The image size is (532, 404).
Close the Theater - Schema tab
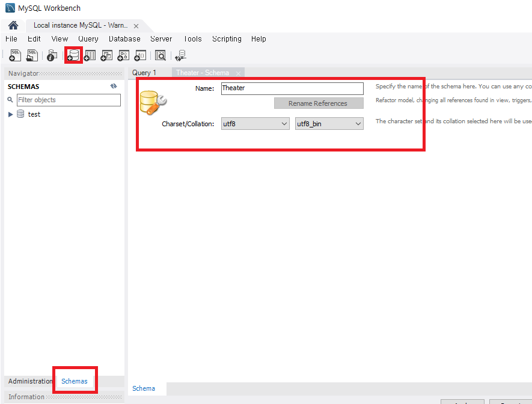(238, 73)
